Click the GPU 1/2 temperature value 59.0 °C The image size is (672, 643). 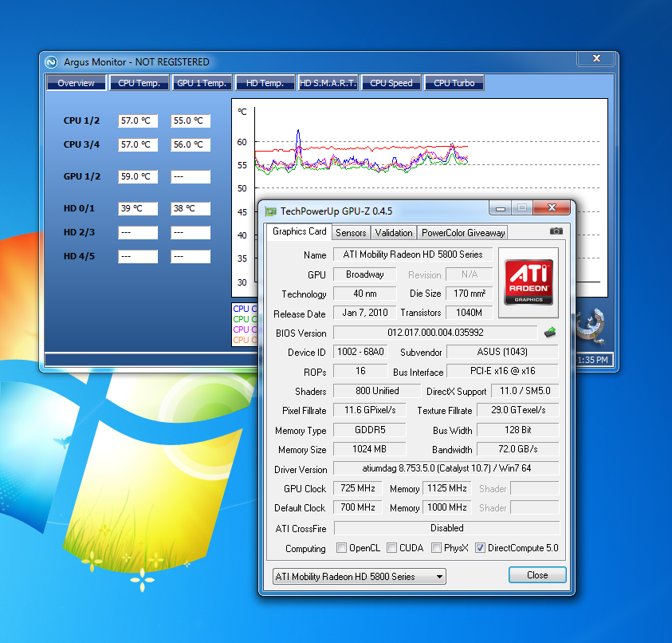(138, 176)
